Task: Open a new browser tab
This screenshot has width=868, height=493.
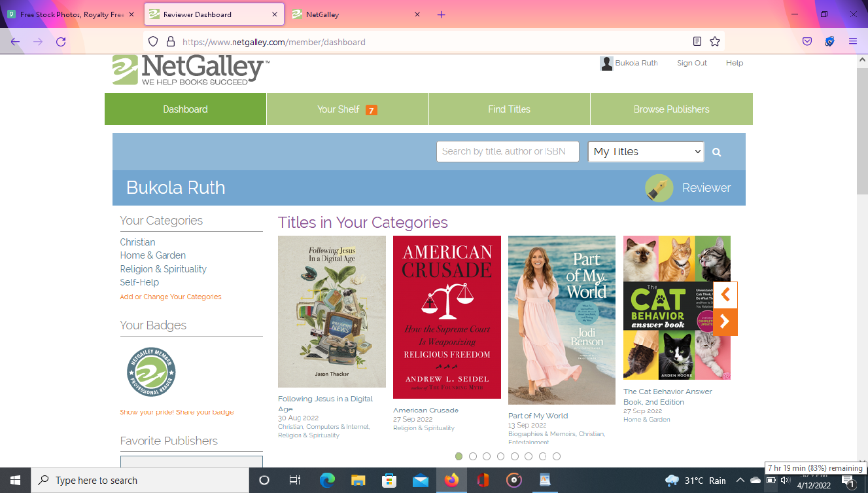Action: coord(441,14)
